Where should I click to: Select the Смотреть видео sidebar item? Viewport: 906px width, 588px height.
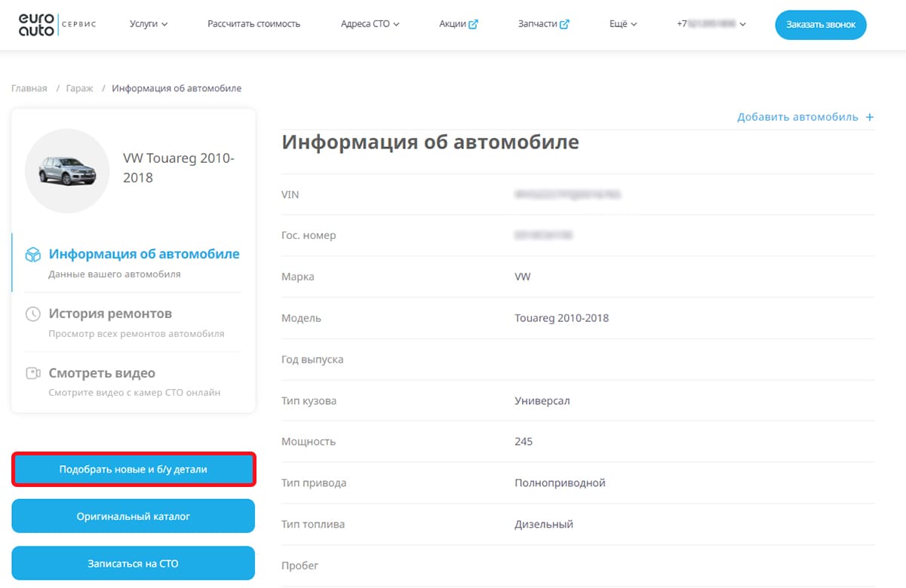click(x=102, y=373)
